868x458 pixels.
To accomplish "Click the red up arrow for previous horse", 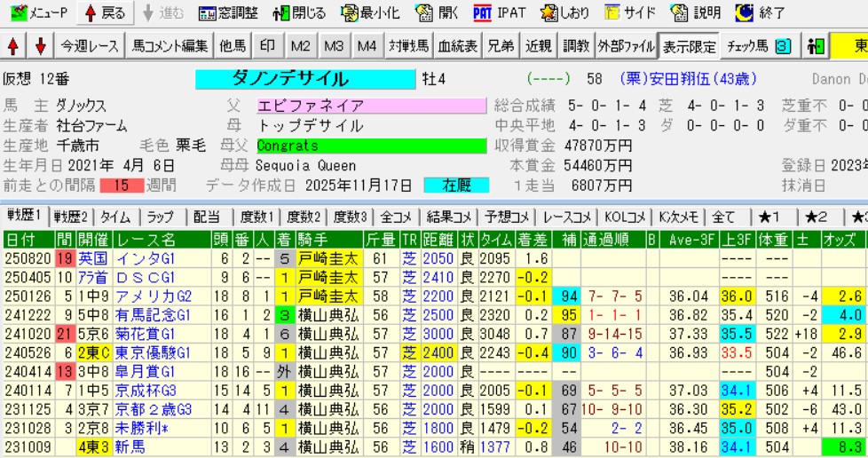I will 13,47.
